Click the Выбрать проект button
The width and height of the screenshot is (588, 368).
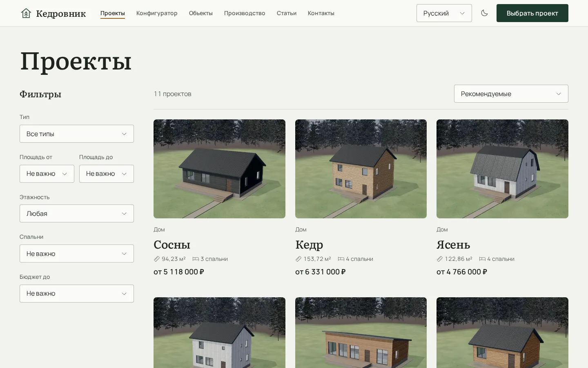click(532, 13)
